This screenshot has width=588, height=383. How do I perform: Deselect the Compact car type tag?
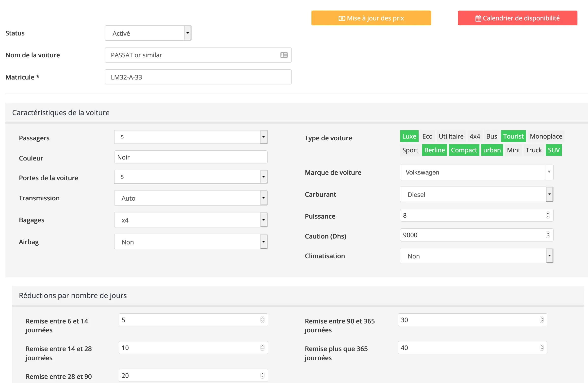click(464, 150)
